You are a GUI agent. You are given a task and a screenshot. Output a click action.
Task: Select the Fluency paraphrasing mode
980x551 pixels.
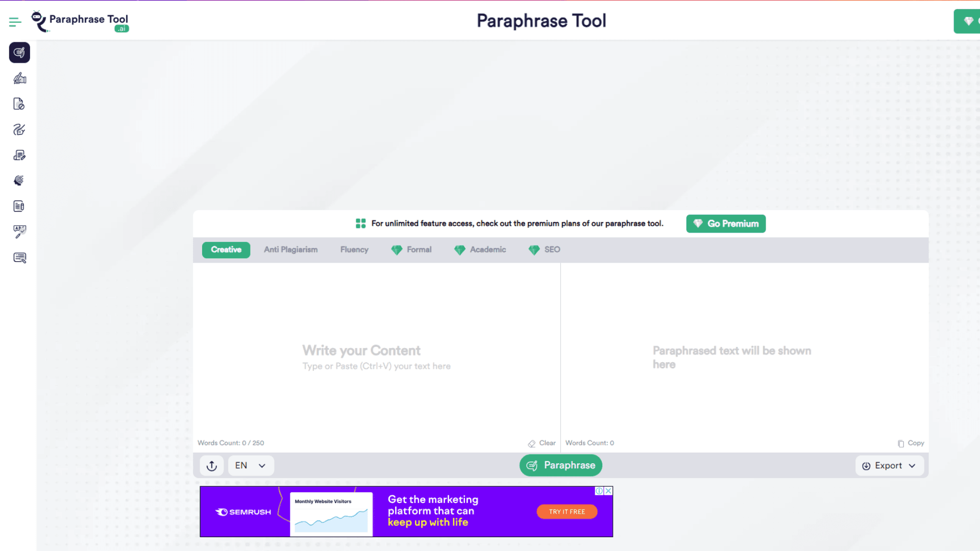[x=354, y=249]
